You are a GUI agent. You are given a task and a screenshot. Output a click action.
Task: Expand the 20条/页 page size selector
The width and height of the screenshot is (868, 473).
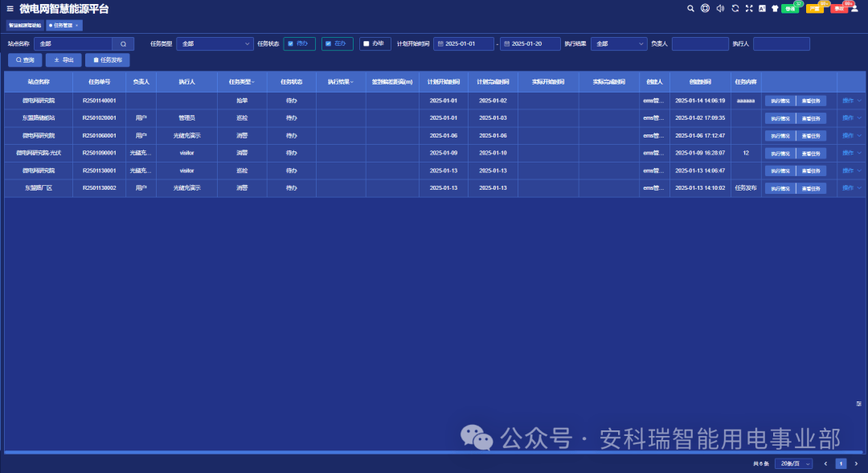(794, 463)
